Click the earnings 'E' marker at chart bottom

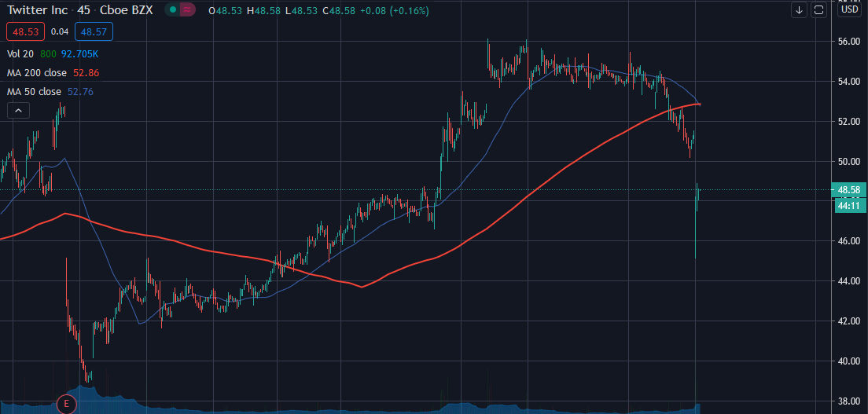(67, 405)
